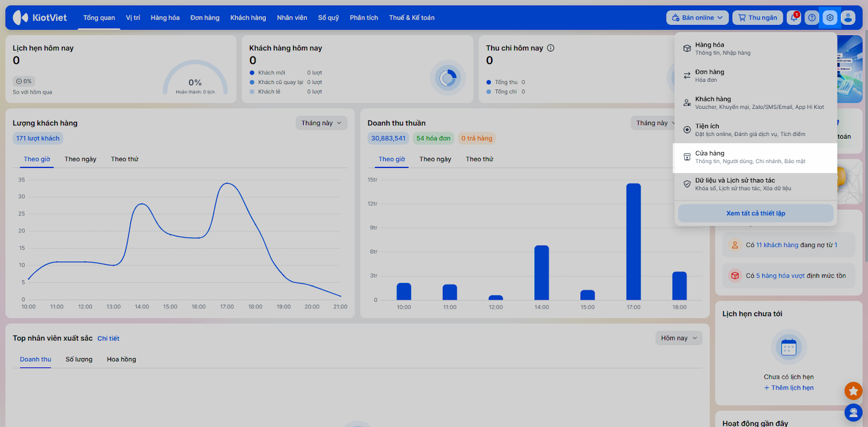Open the user account avatar icon
Image resolution: width=868 pixels, height=427 pixels.
(848, 18)
